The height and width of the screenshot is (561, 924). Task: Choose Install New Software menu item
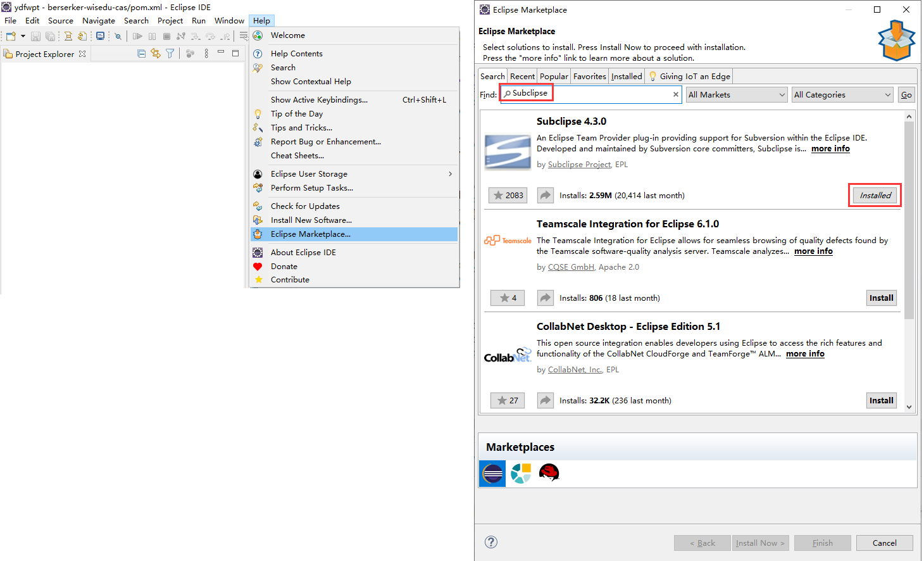point(311,220)
